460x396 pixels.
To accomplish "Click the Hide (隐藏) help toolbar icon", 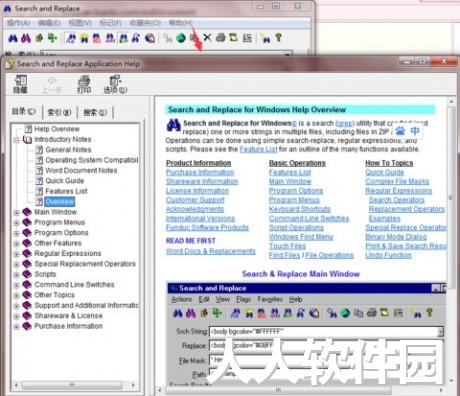I will click(x=20, y=84).
